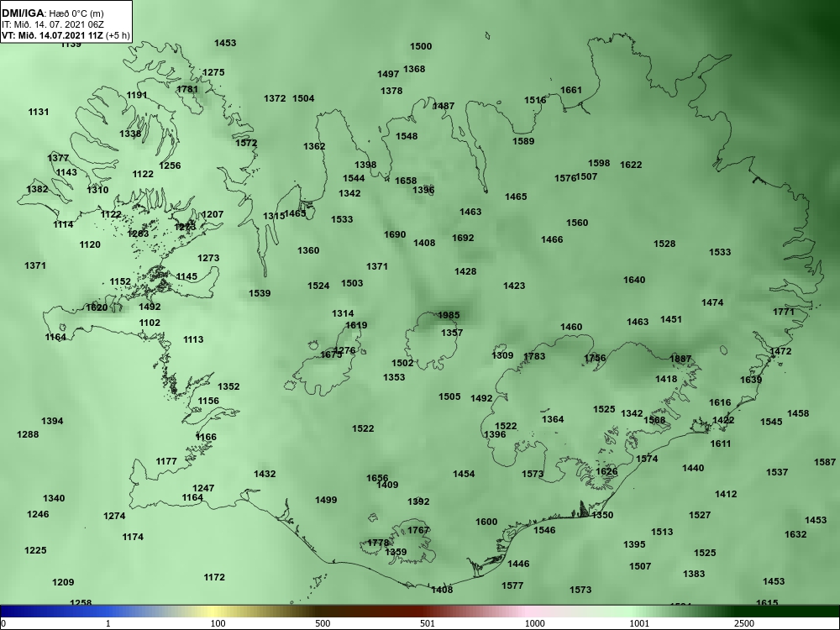
Task: Click the map value 1209
Action: tap(63, 582)
